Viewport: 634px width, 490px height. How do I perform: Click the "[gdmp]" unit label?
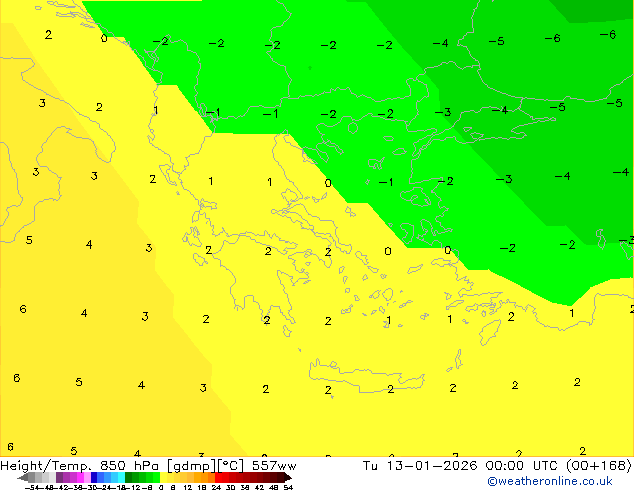191,466
